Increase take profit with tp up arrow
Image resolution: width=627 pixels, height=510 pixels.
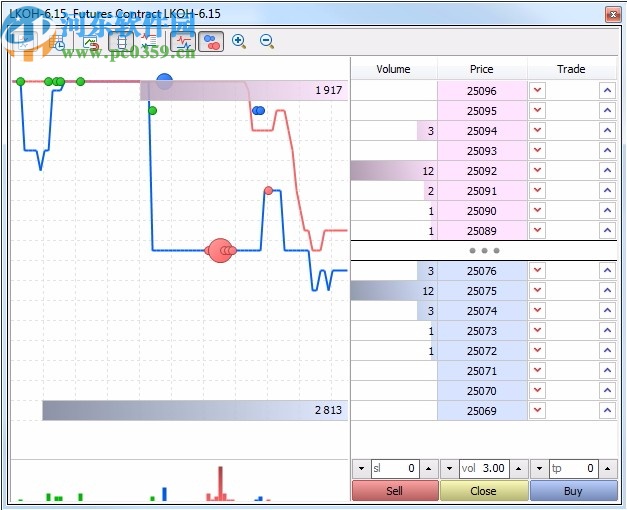click(x=608, y=468)
